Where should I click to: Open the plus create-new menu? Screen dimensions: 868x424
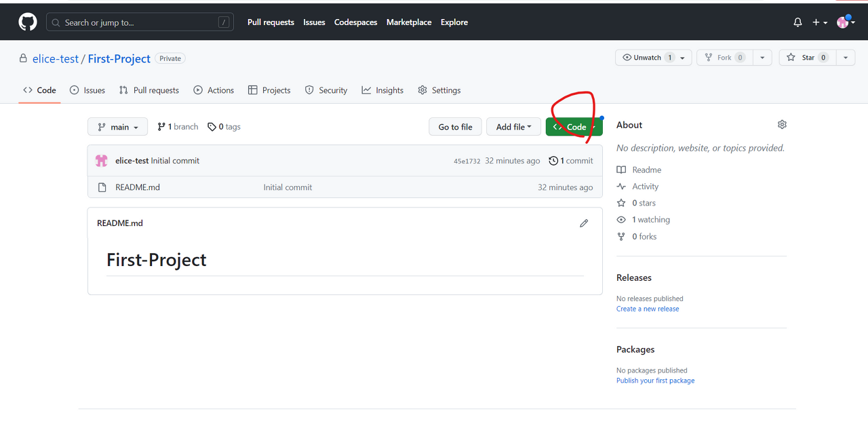820,22
